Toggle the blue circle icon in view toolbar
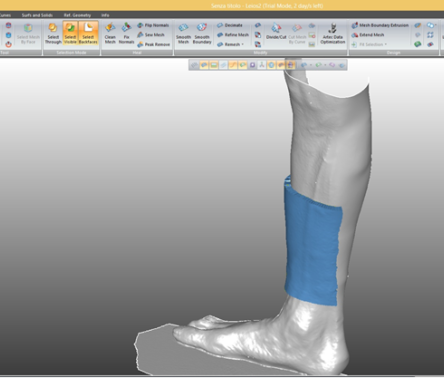The height and width of the screenshot is (378, 444). pyautogui.click(x=271, y=65)
